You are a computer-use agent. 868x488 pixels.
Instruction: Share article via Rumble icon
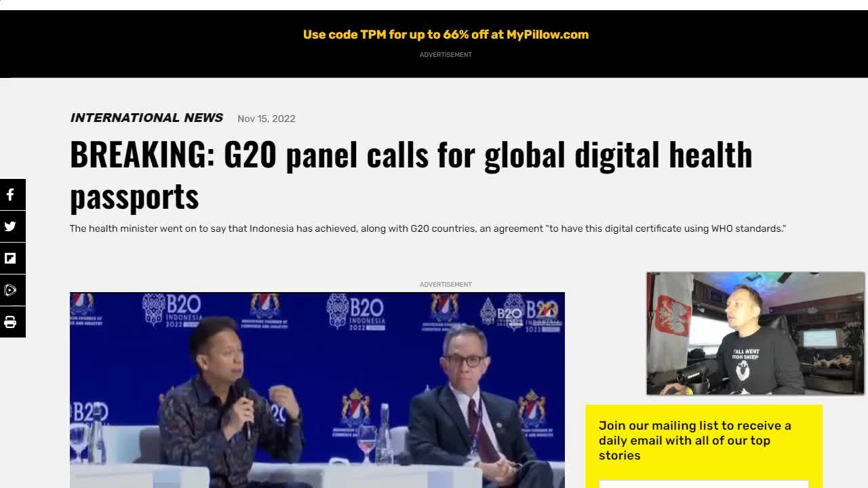pyautogui.click(x=11, y=290)
